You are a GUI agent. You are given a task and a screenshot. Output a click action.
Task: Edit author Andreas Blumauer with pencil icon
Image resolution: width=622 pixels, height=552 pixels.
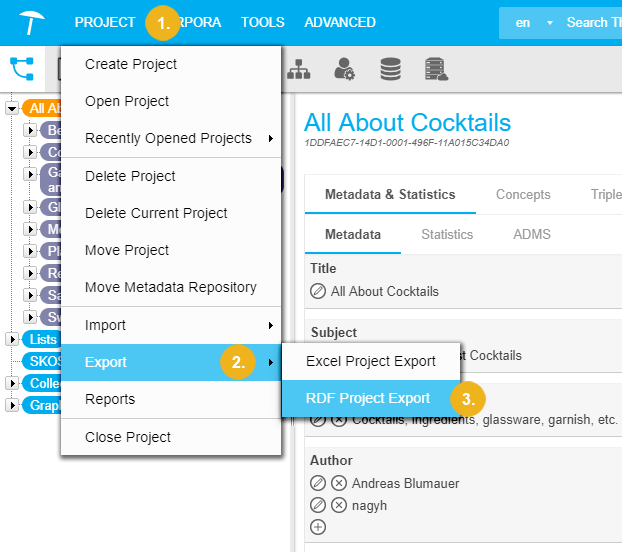(x=318, y=483)
